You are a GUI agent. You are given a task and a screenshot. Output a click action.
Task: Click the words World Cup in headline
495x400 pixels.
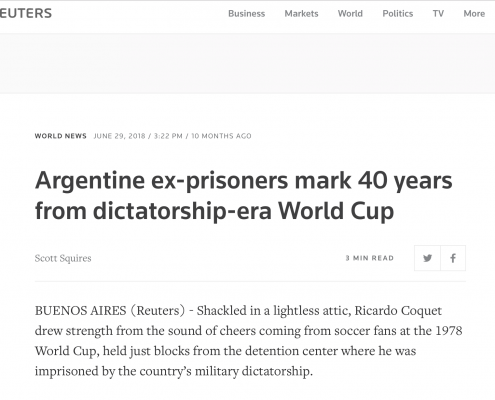[336, 211]
